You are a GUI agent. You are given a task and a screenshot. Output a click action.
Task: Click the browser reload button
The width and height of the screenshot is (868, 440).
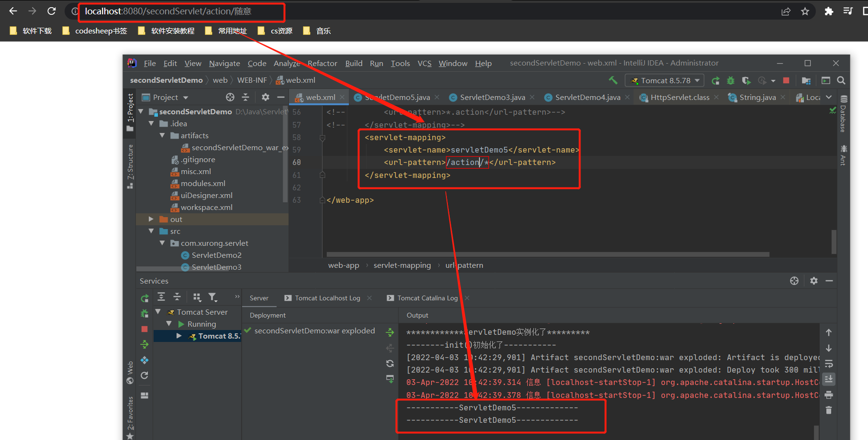pos(52,11)
